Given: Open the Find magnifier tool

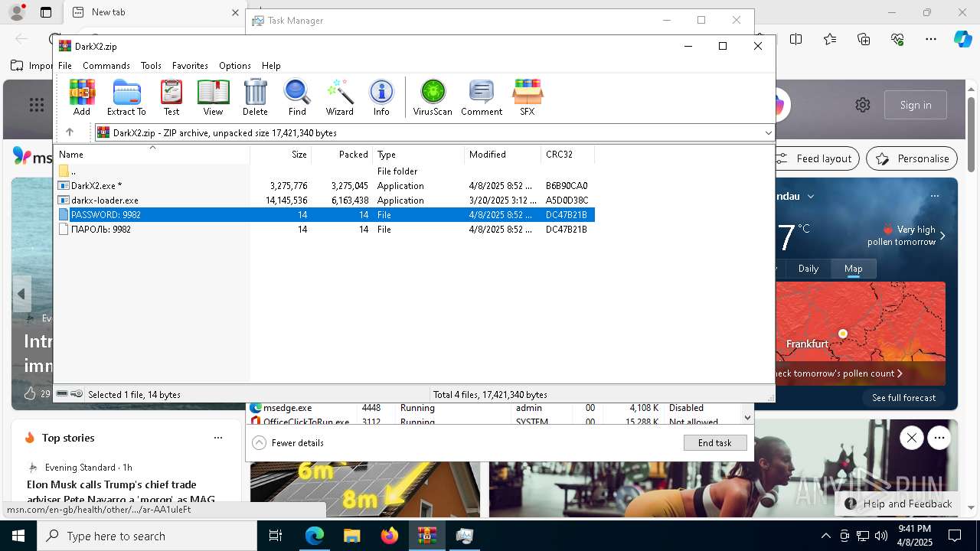Looking at the screenshot, I should click(297, 97).
